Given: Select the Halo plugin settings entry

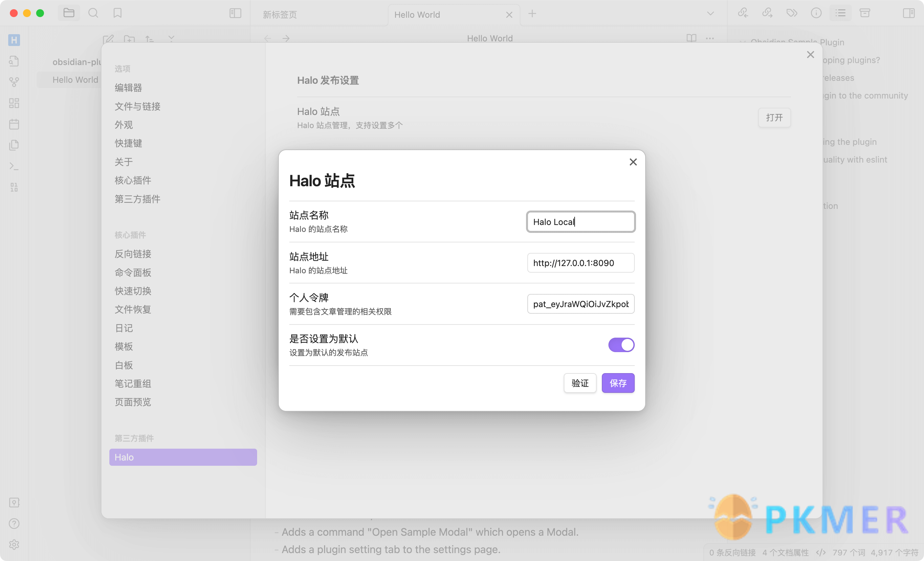Looking at the screenshot, I should 183,457.
